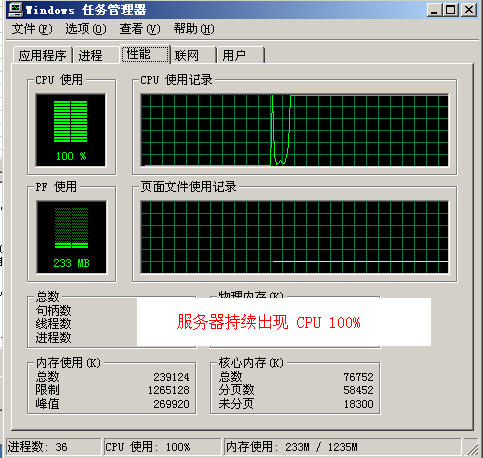The height and width of the screenshot is (458, 483).
Task: Click the 未分页 label under 核心内存
Action: click(236, 404)
